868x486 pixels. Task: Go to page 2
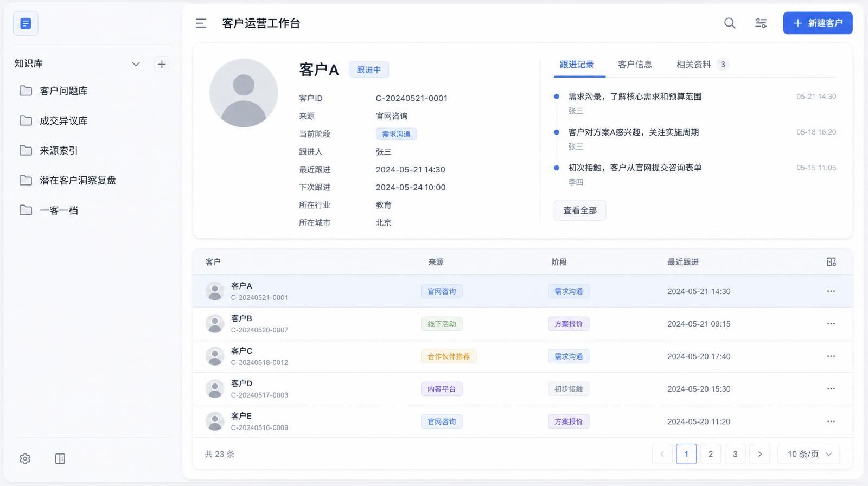pos(711,454)
